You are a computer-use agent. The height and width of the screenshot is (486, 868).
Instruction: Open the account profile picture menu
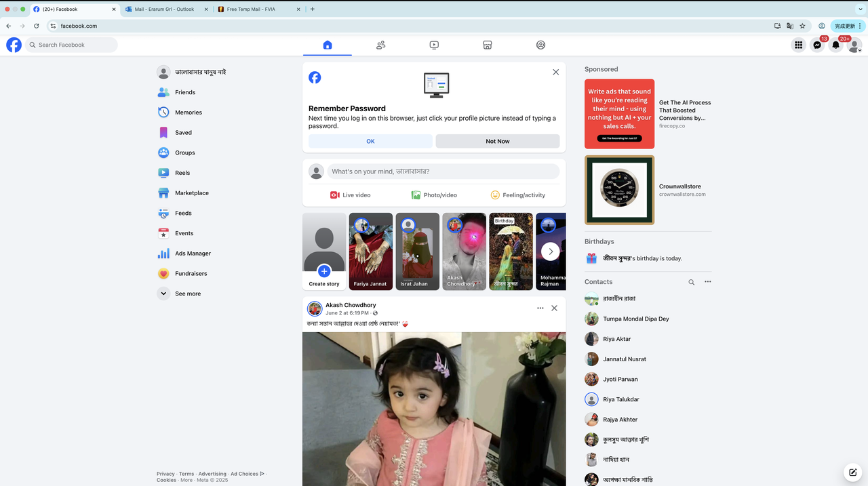pos(854,45)
